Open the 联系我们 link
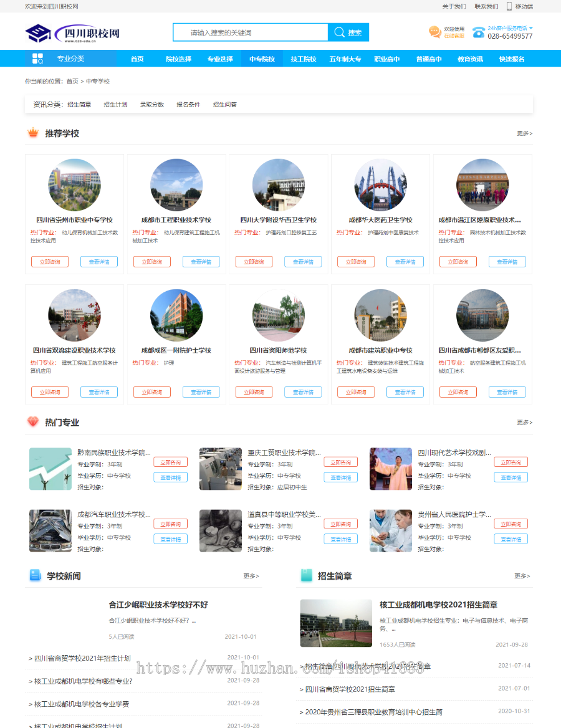Screen dimensions: 561x728 point(486,6)
